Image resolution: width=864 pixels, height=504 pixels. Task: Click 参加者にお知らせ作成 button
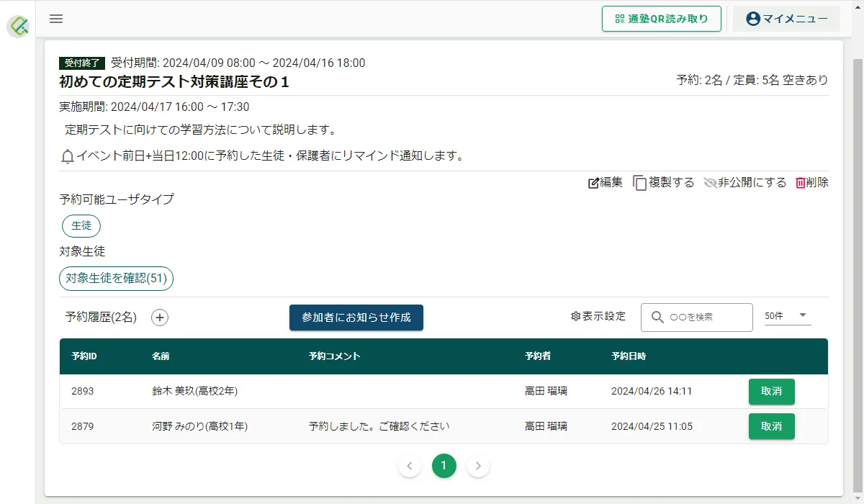point(356,318)
